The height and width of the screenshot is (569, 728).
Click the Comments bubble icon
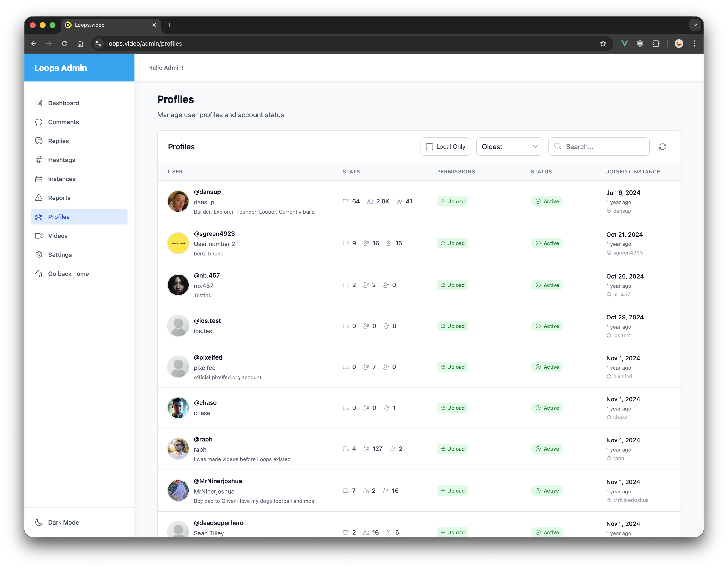39,122
